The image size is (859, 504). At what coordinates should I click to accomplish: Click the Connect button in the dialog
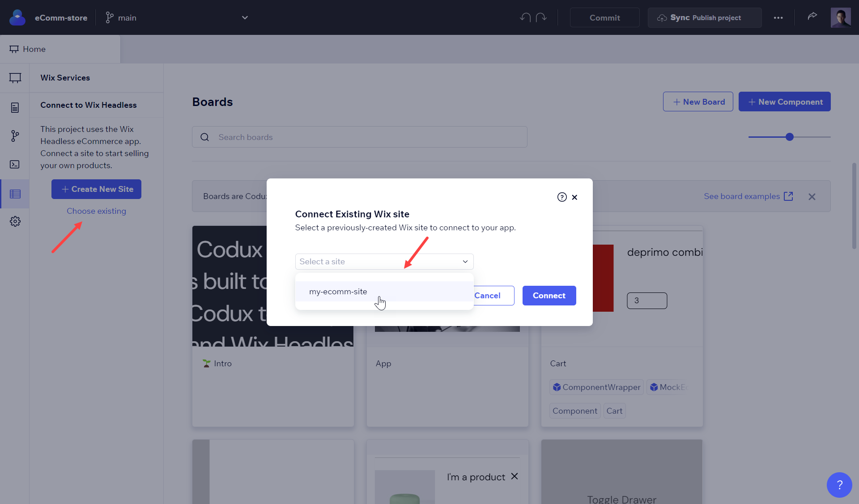coord(549,296)
